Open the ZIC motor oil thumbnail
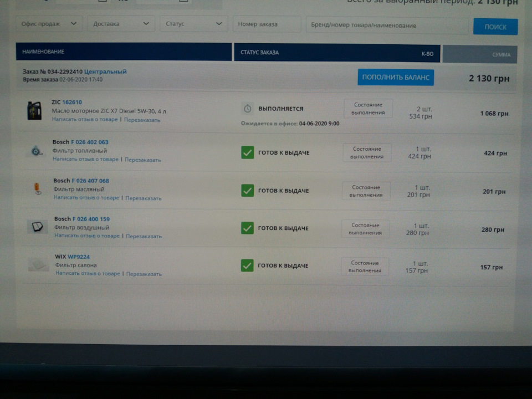Image resolution: width=532 pixels, height=399 pixels. pos(34,111)
